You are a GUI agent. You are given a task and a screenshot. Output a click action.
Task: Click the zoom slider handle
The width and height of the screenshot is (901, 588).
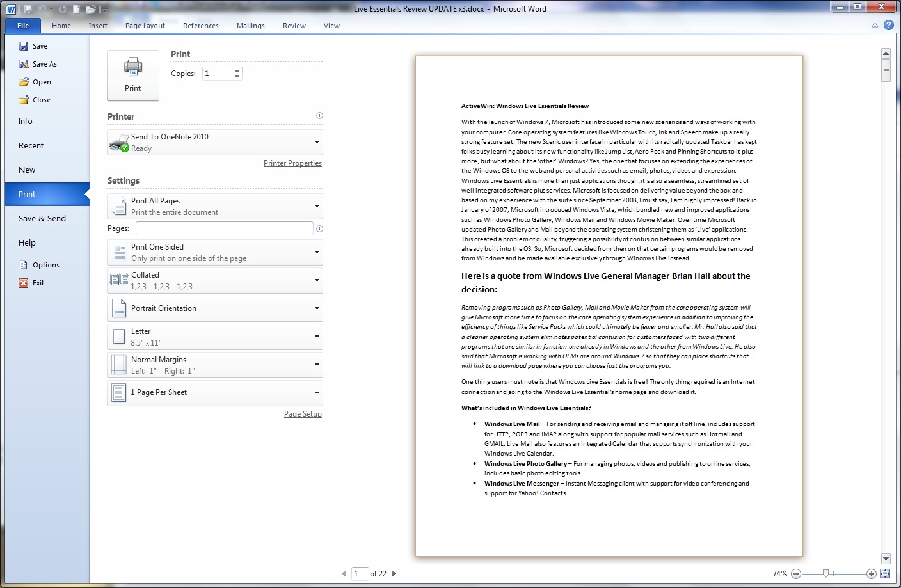[826, 574]
